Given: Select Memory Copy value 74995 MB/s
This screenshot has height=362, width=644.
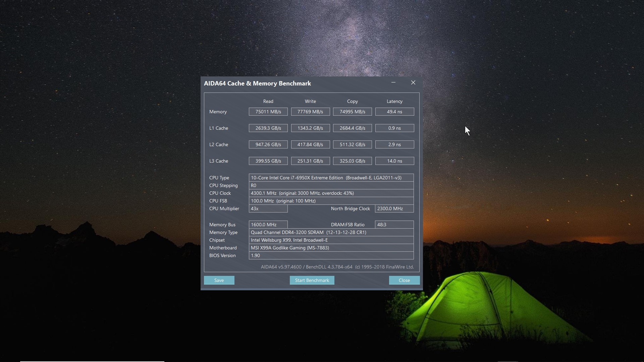Looking at the screenshot, I should point(353,112).
